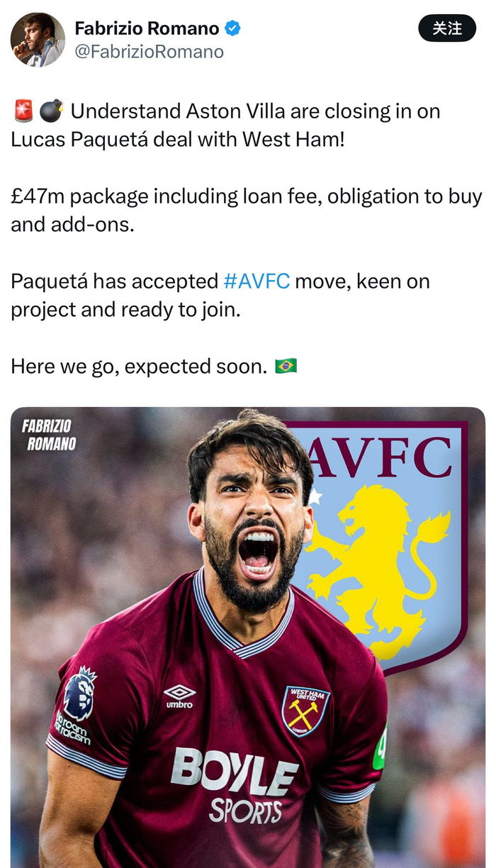
Task: Tap the Premier League sleeve badge
Action: 79,692
